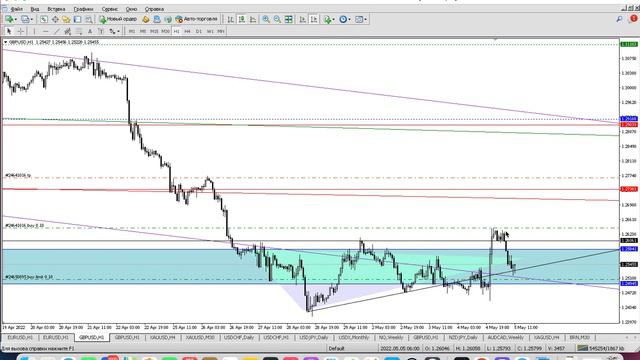Click the Новый ордер button
The width and height of the screenshot is (640, 360).
click(x=118, y=19)
